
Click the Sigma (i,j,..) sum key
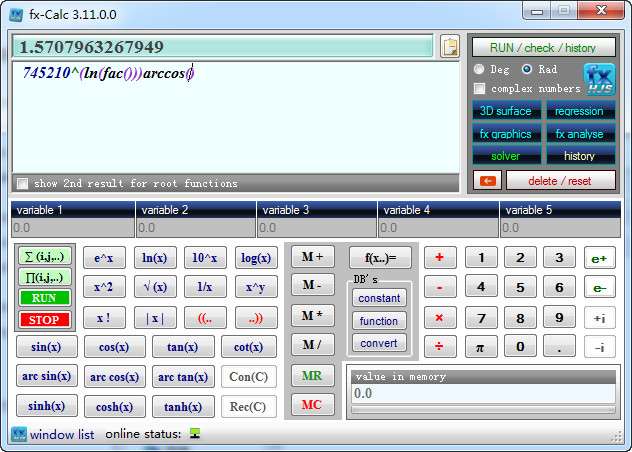[x=44, y=256]
